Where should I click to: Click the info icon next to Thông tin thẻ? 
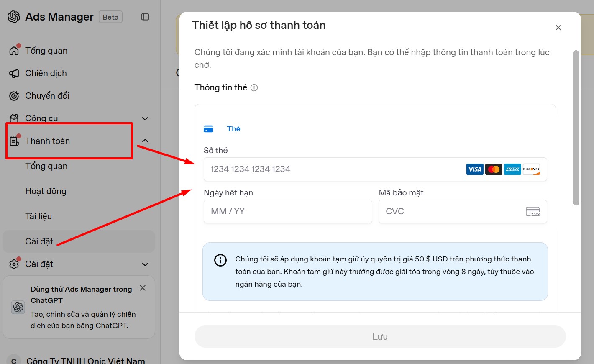coord(254,87)
